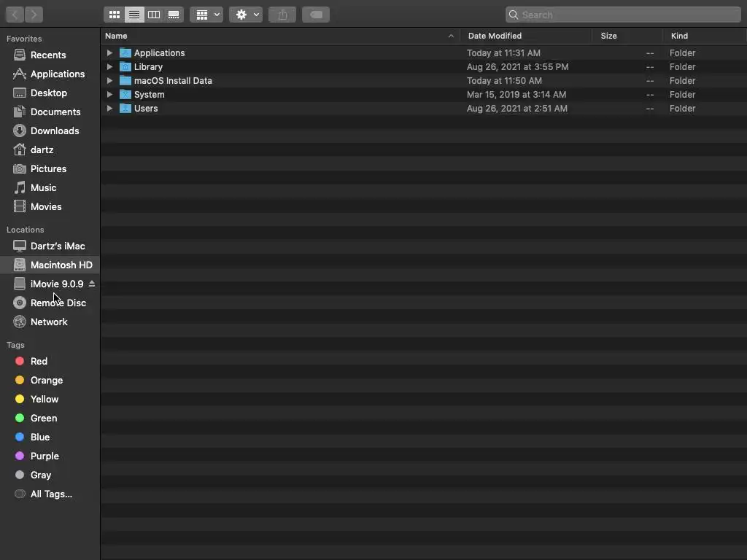This screenshot has width=747, height=560.
Task: Select the Users folder icon
Action: pyautogui.click(x=125, y=108)
